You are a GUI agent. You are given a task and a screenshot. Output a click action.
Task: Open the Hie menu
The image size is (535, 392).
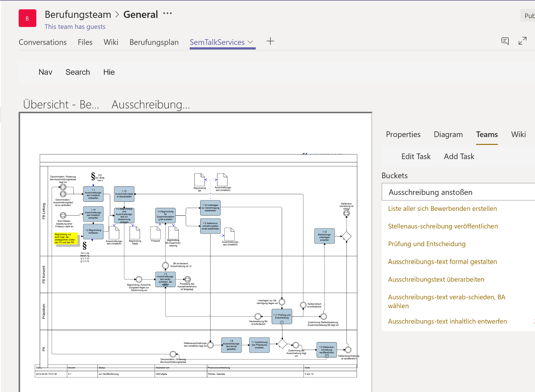click(x=109, y=72)
